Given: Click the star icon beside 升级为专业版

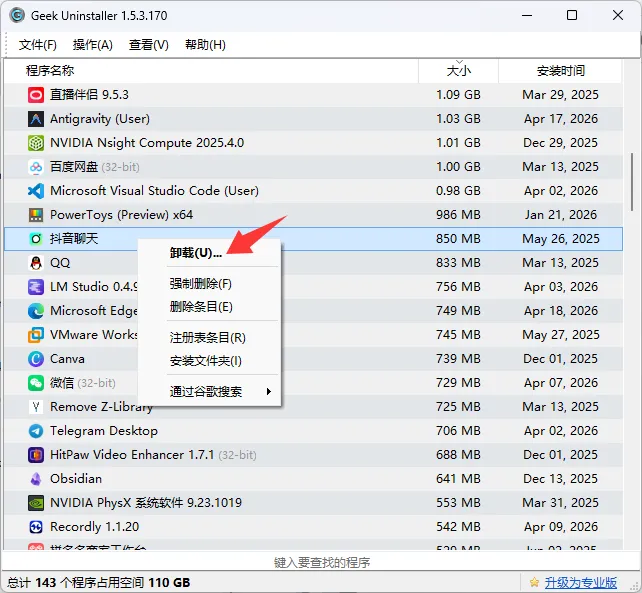Looking at the screenshot, I should pyautogui.click(x=534, y=582).
